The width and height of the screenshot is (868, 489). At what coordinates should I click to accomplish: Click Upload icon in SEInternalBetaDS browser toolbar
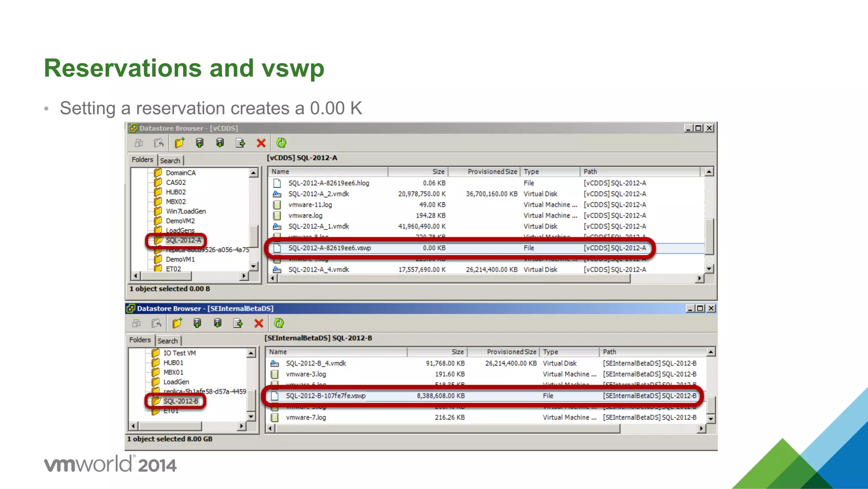(x=197, y=323)
